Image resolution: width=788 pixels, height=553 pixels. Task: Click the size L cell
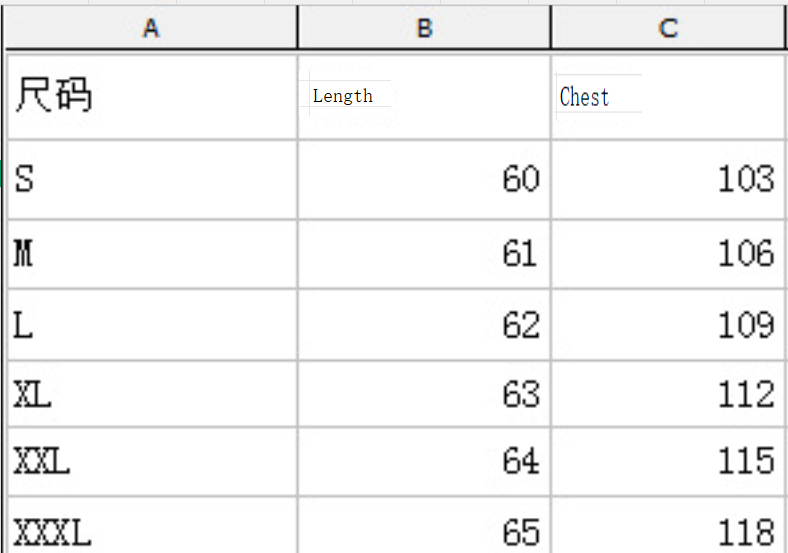(x=152, y=325)
